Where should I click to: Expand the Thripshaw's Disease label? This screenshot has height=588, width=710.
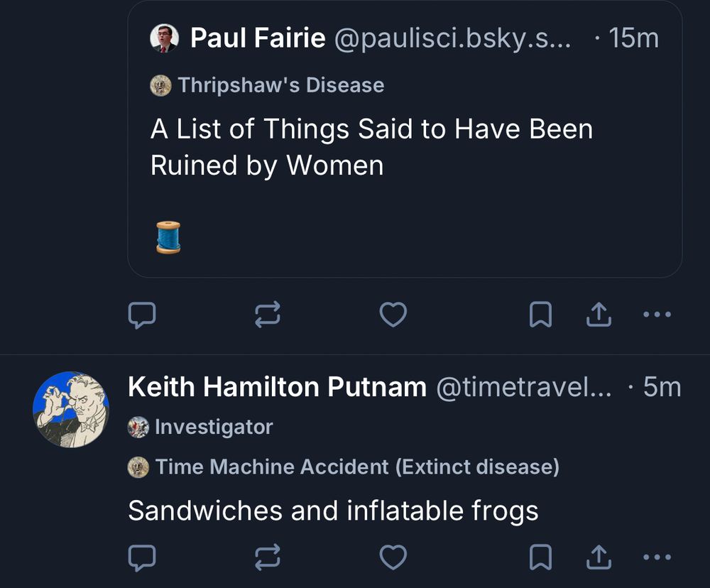[266, 85]
